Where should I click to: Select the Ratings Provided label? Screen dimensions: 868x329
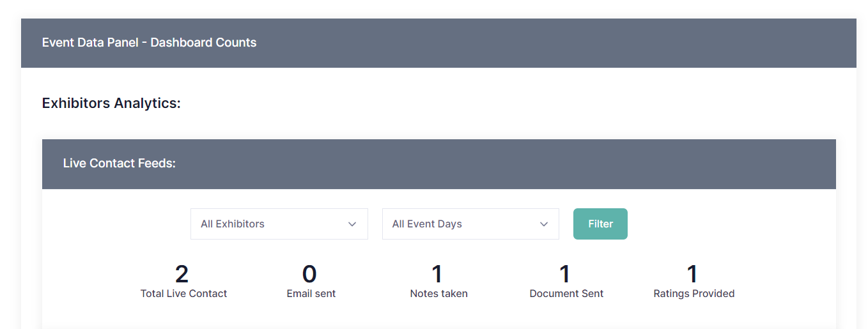pos(694,294)
